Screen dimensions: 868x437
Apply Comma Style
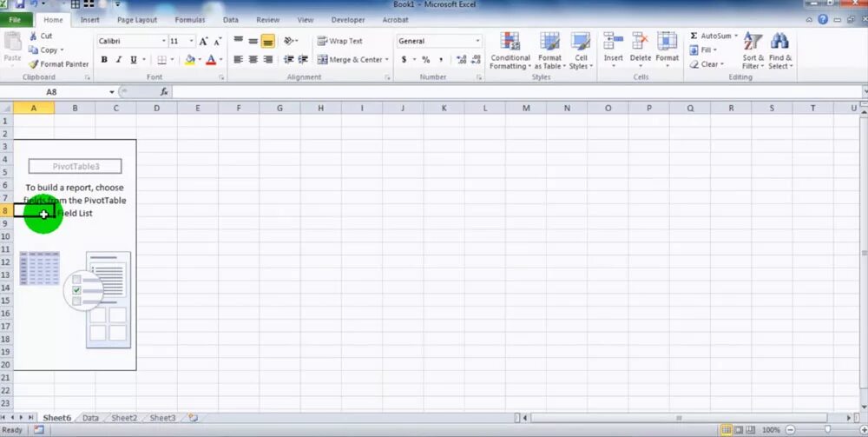point(441,59)
